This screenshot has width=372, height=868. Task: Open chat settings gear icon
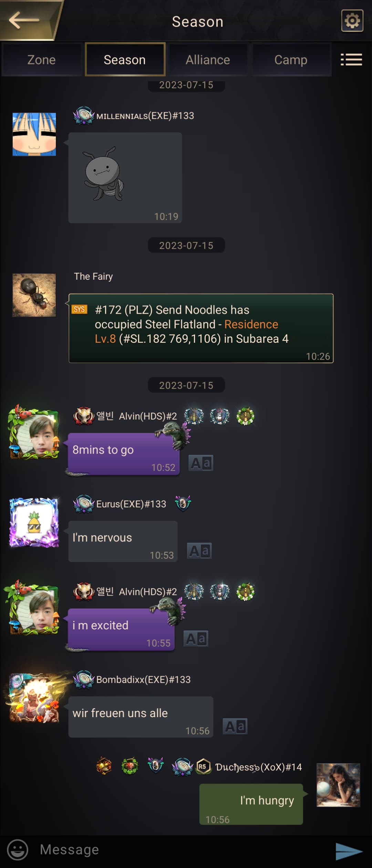tap(352, 21)
